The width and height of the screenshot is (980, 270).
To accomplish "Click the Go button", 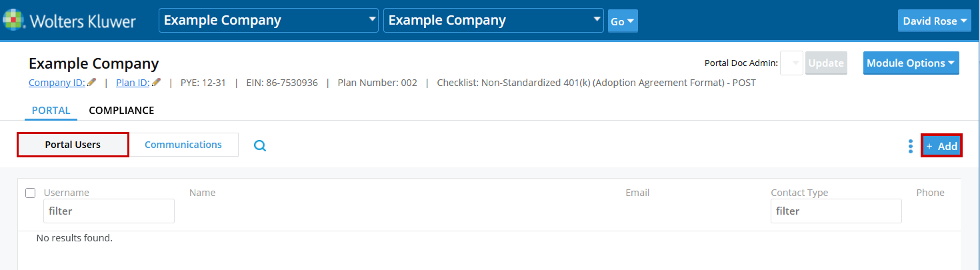I will point(623,21).
